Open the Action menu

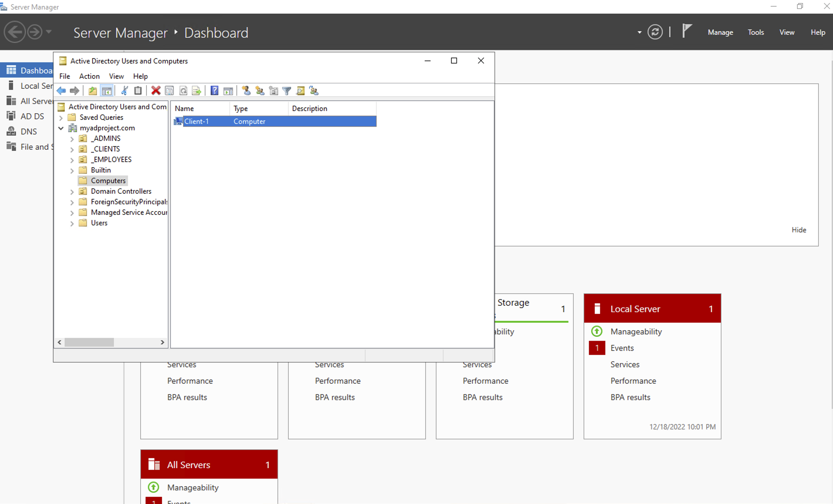89,76
